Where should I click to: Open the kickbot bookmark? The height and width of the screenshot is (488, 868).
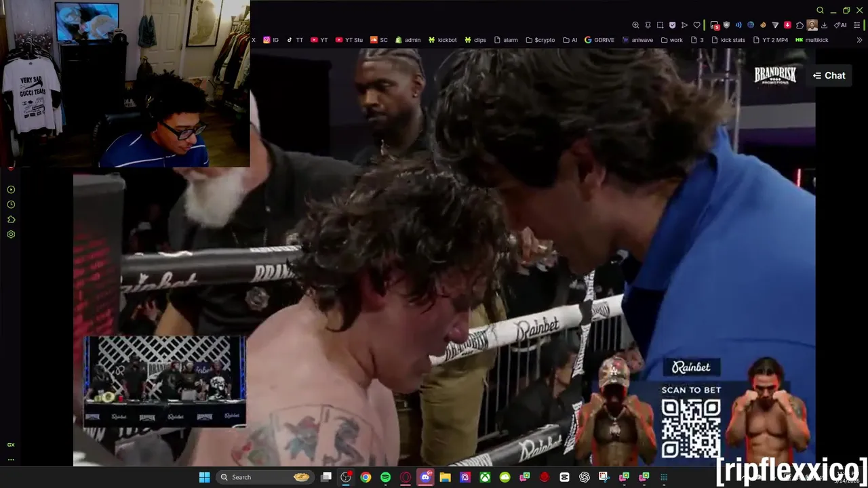pyautogui.click(x=443, y=40)
